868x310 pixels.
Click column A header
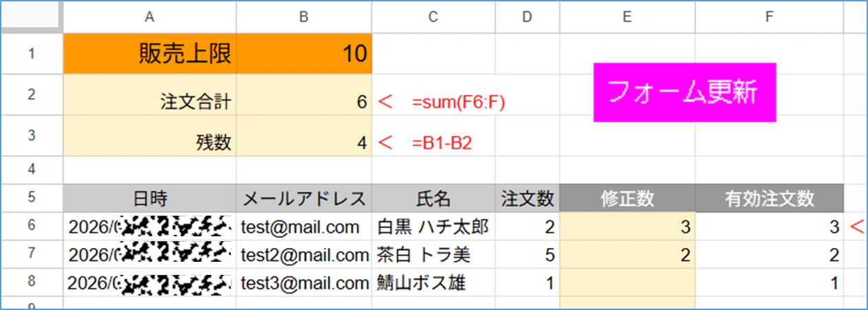[150, 17]
